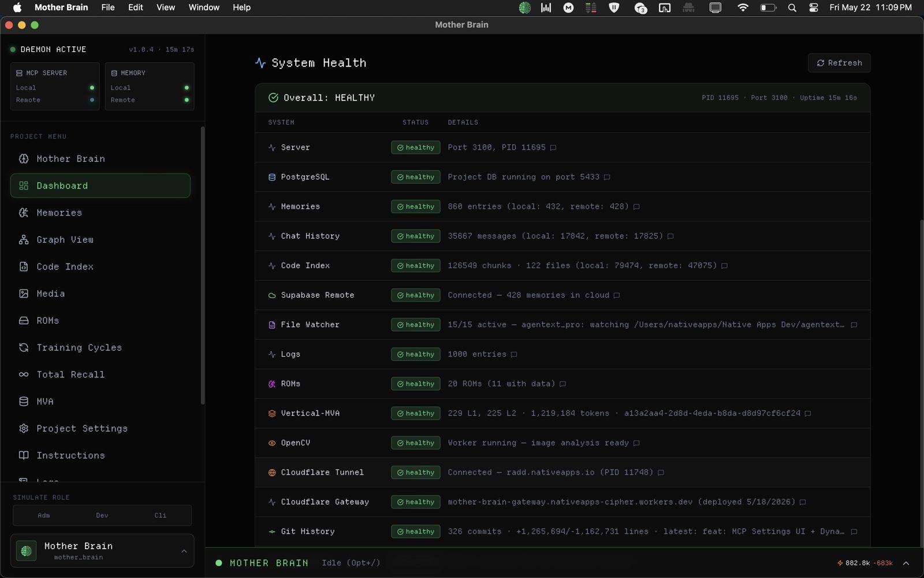Open the View menu

point(166,8)
